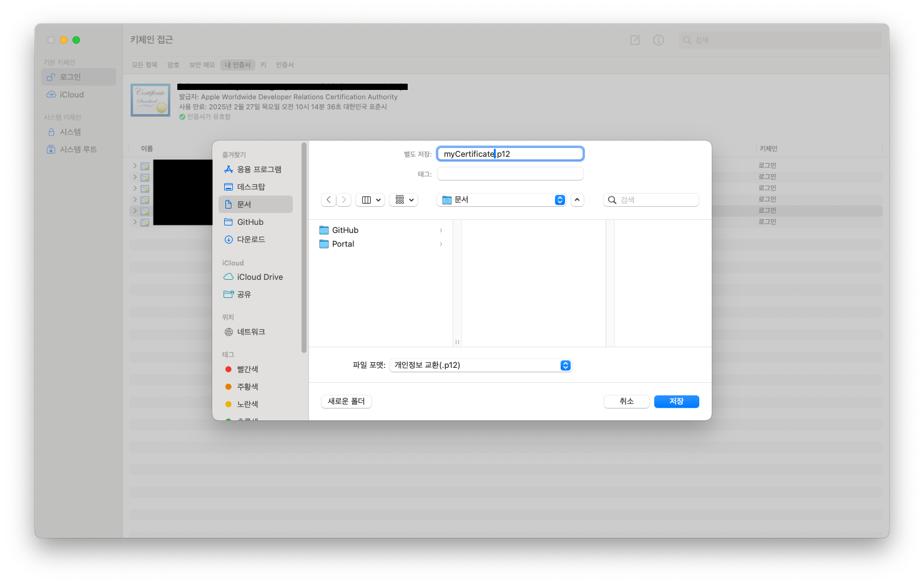924x584 pixels.
Task: Expand the Portal folder row chevron
Action: 441,244
